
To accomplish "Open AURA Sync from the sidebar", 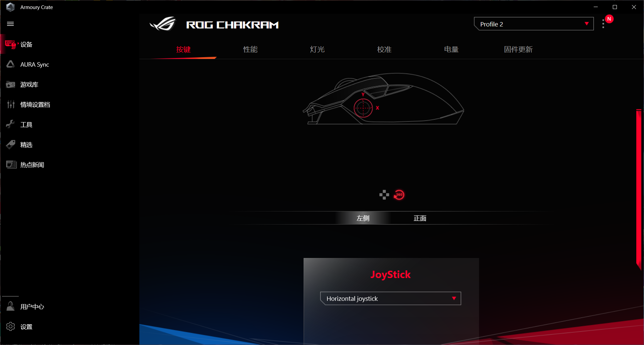I will click(x=35, y=64).
